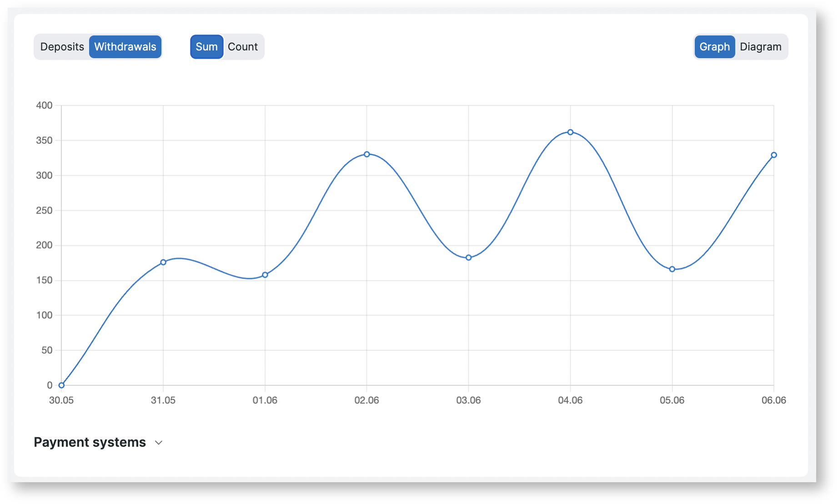Click the last data point 06.06
838x504 pixels.
pyautogui.click(x=774, y=155)
